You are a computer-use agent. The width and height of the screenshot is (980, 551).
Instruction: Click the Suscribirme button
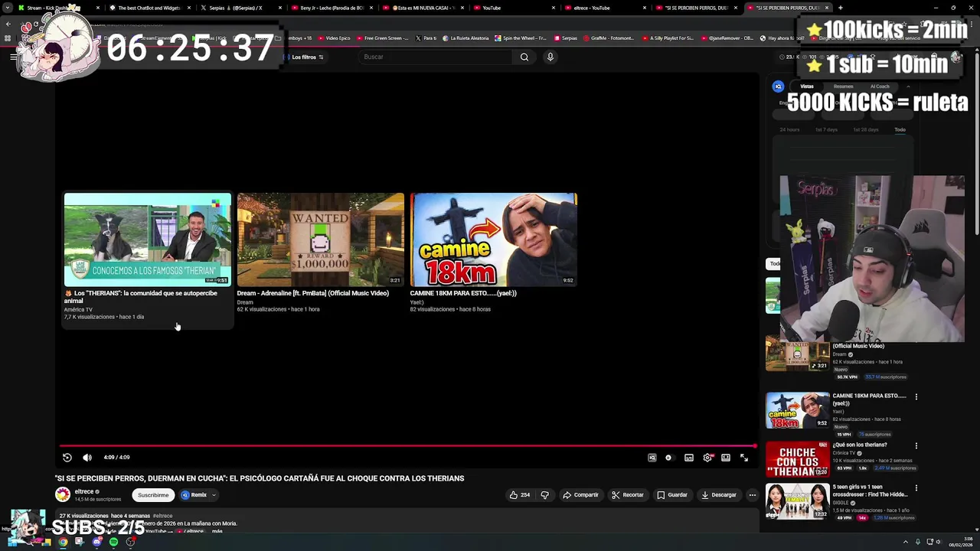pos(153,495)
